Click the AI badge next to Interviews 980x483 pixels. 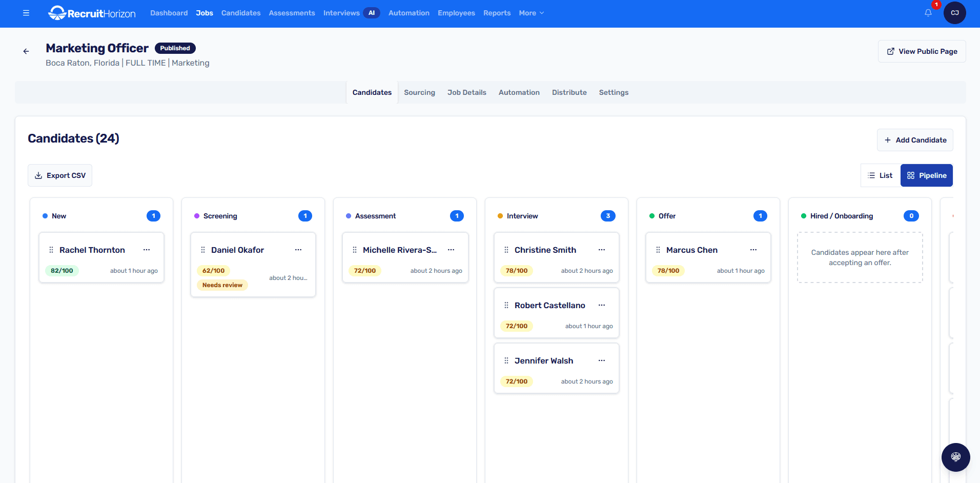click(x=372, y=12)
